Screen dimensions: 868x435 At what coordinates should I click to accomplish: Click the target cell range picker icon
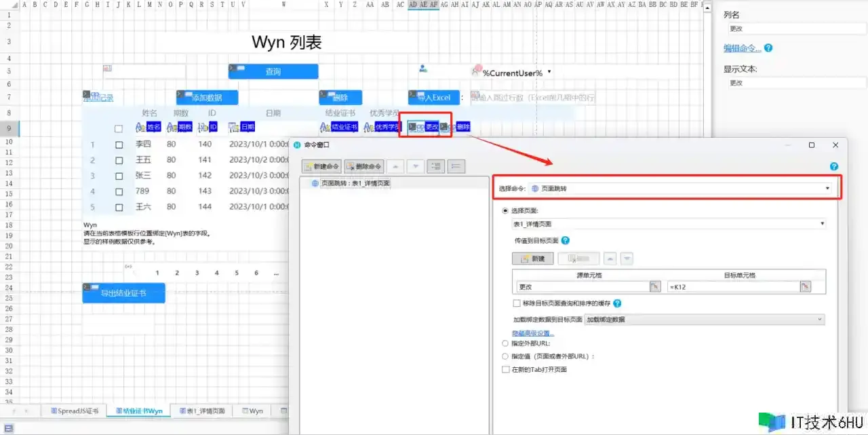(x=804, y=287)
